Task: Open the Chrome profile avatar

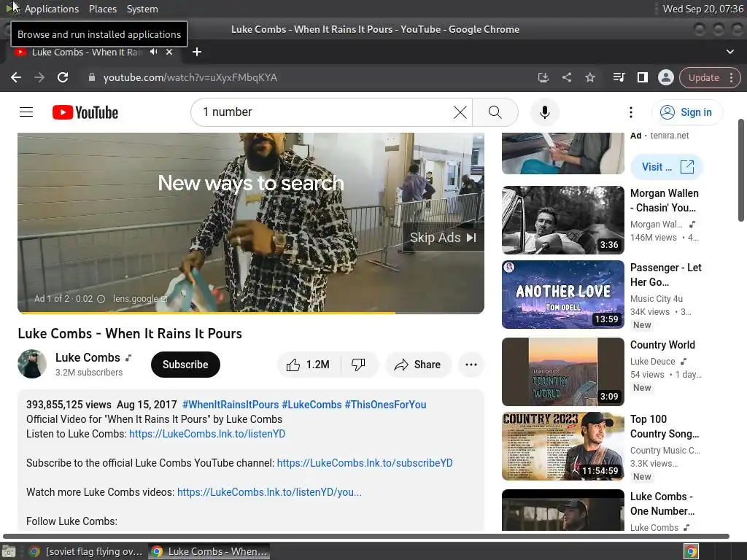Action: pos(665,77)
